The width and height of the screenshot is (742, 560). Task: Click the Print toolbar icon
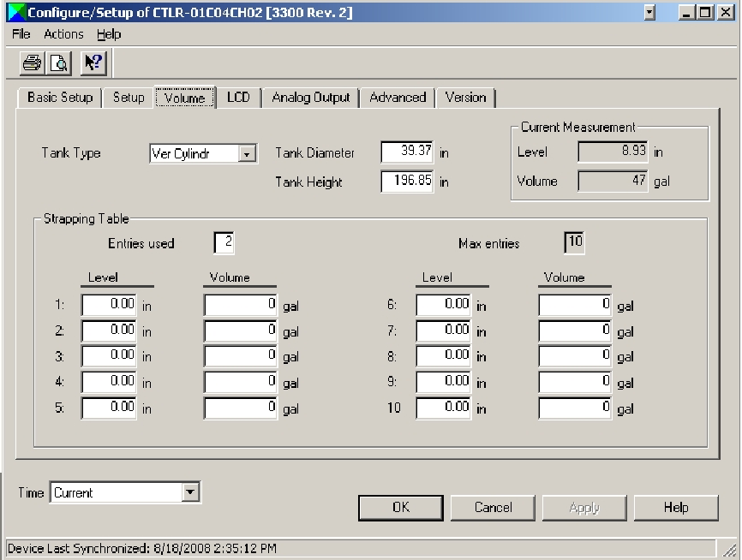tap(32, 63)
